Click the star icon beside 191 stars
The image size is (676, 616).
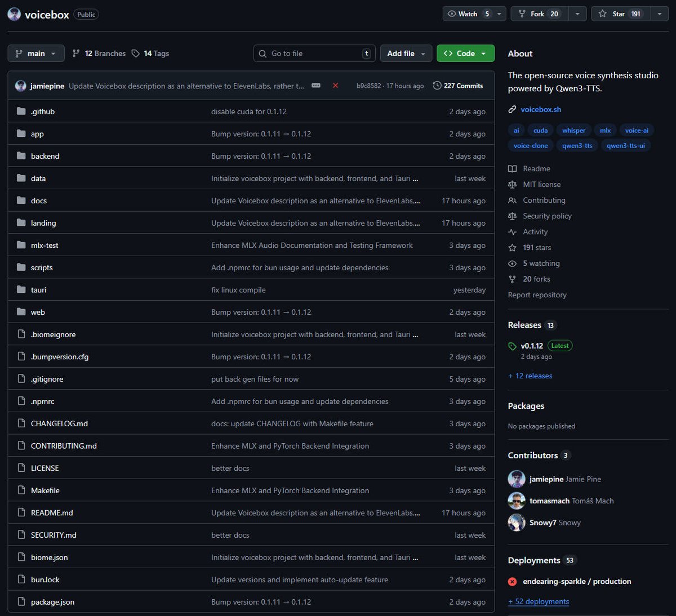click(x=512, y=247)
